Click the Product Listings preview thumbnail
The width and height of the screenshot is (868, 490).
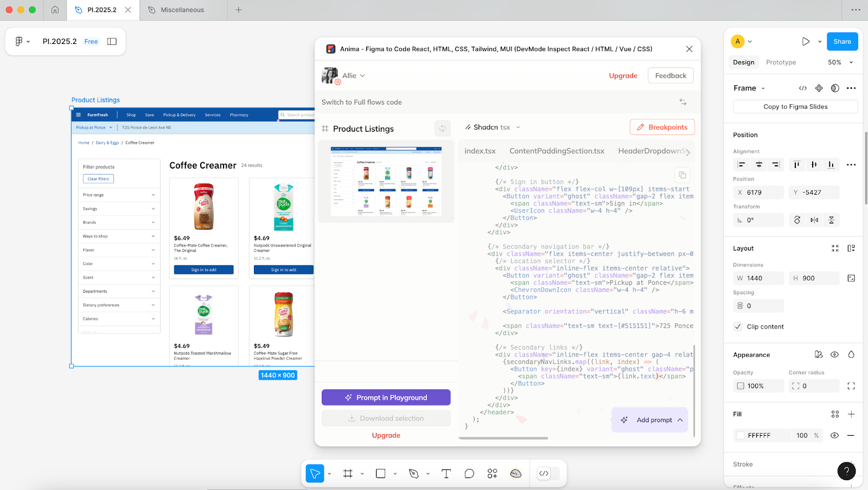click(386, 181)
